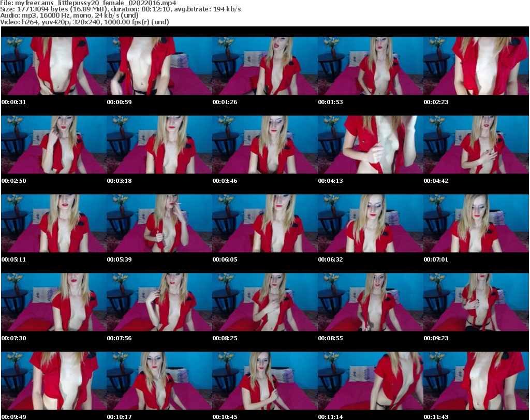Click the timestamp label 00:07:56
Viewport: 530px width, 420px height.
pos(120,339)
